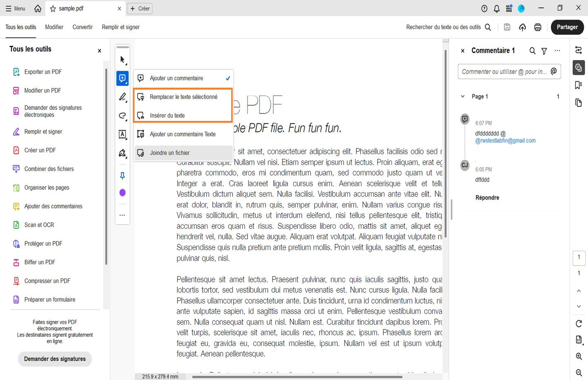Print the document using the printer icon
This screenshot has width=588, height=380.
click(538, 27)
